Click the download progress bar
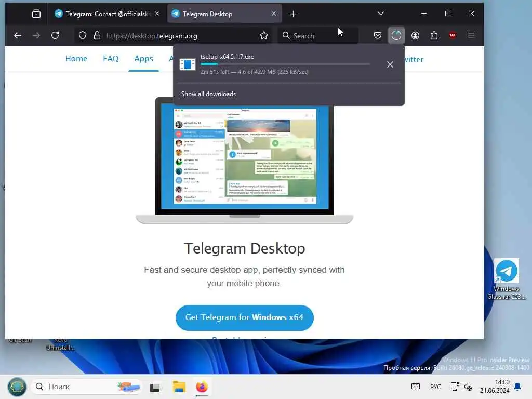532x399 pixels. pyautogui.click(x=285, y=64)
